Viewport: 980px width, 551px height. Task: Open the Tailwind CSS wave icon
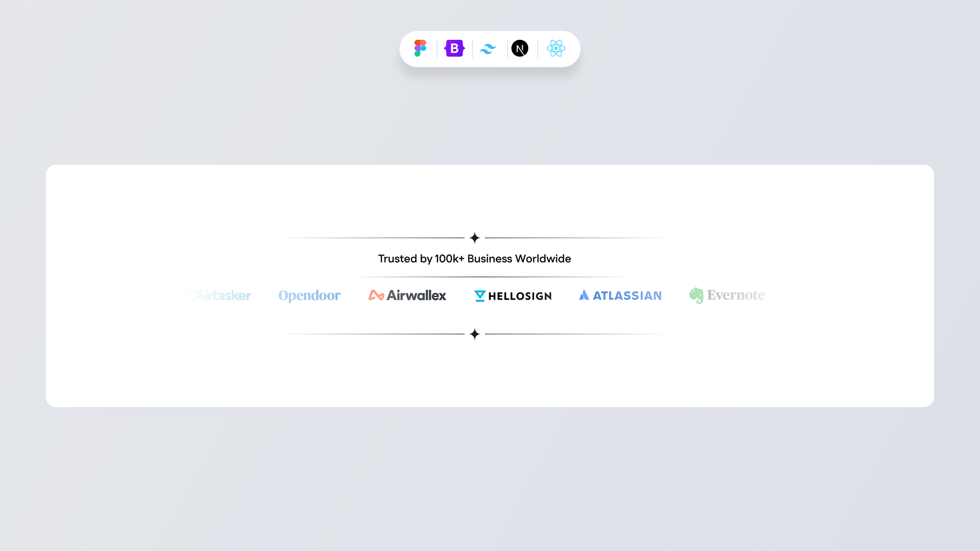488,49
